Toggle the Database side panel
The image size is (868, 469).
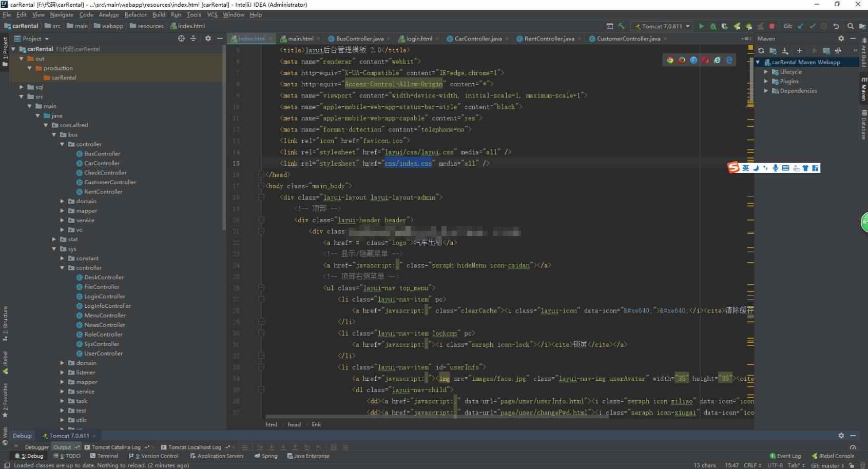(864, 125)
